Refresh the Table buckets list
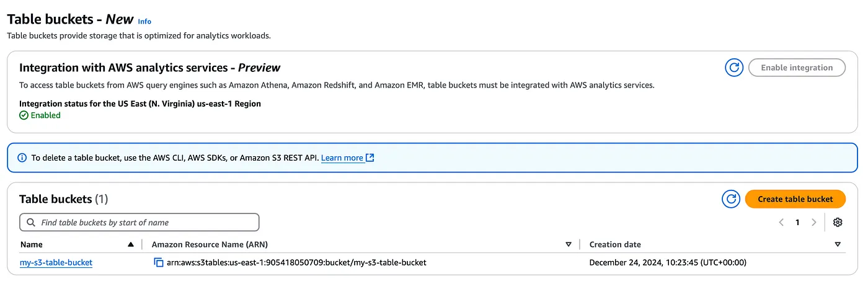The image size is (868, 281). coord(732,199)
